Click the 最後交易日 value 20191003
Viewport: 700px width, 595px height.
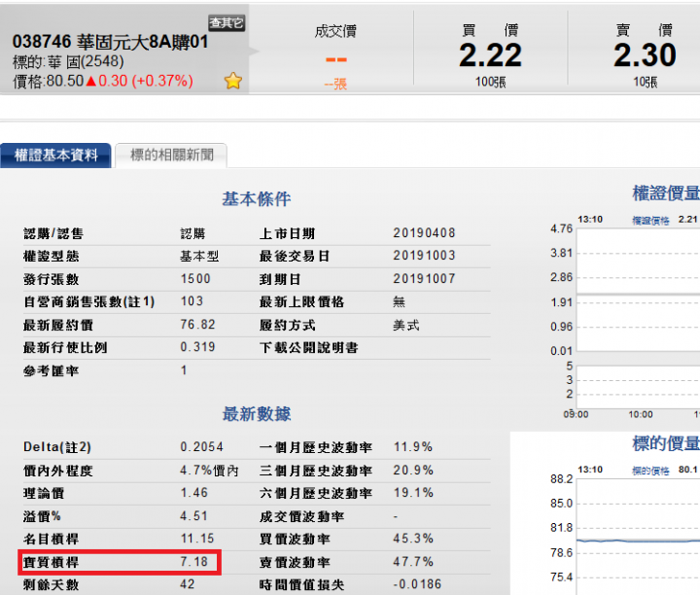pos(424,256)
